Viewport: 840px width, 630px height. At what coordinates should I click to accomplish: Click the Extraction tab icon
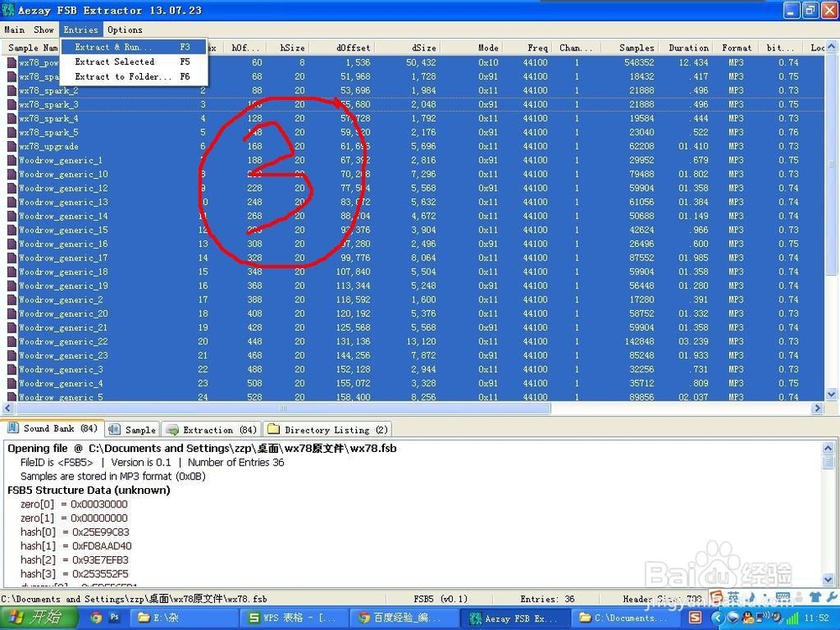[172, 429]
